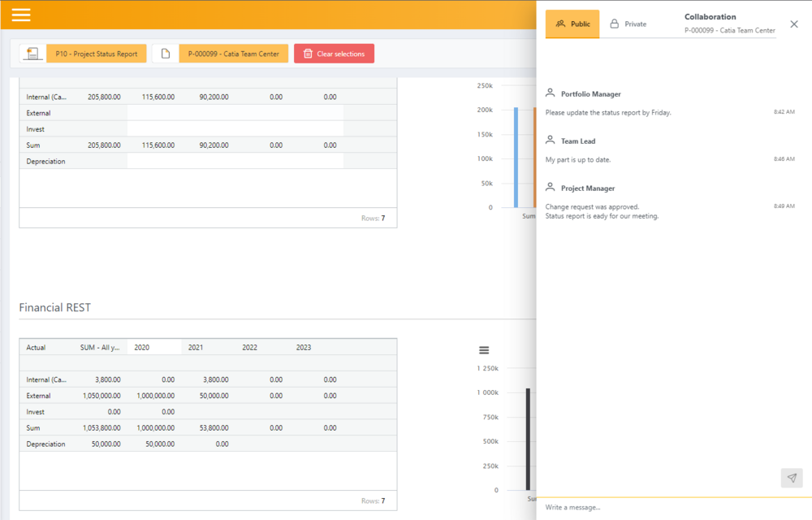This screenshot has height=520, width=812.
Task: Click the report icon beside P10 label
Action: (x=32, y=54)
